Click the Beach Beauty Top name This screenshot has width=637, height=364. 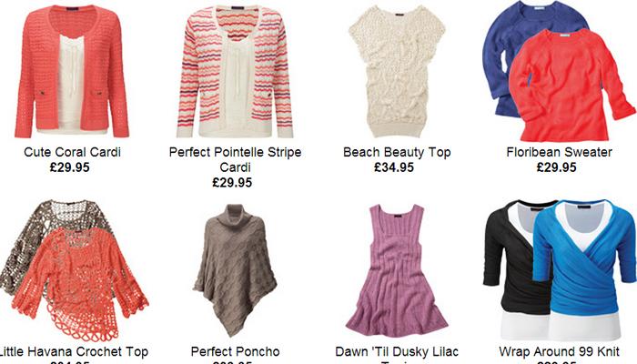point(397,152)
